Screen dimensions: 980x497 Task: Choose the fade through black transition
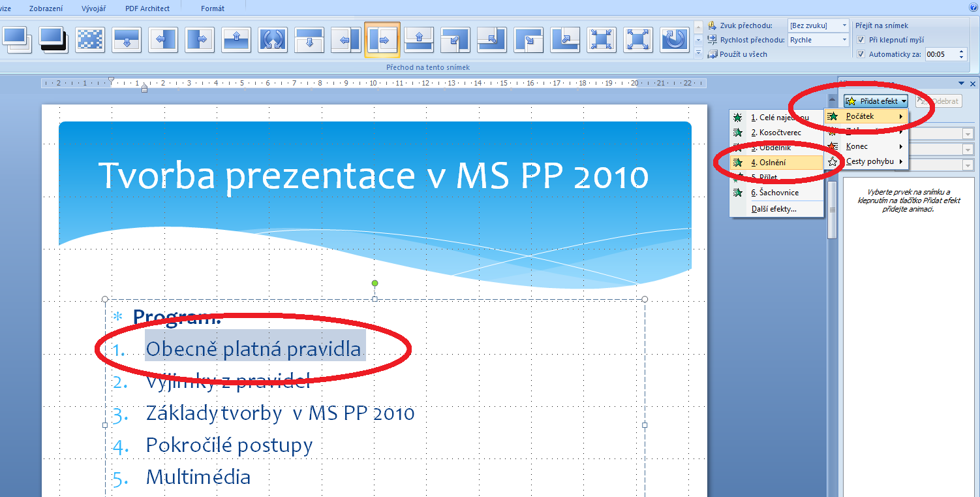[x=54, y=39]
